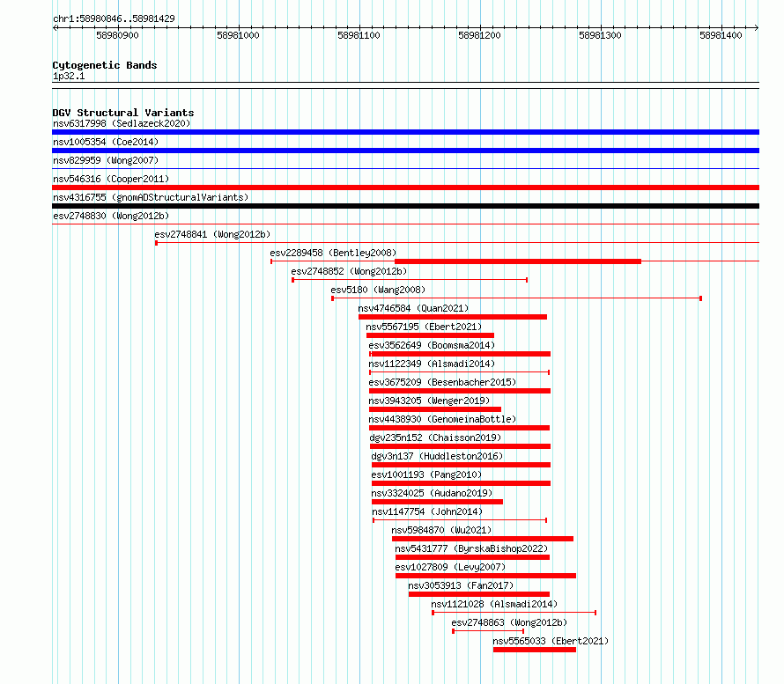This screenshot has height=684, width=784.
Task: Click ruler position 58981000
Action: tap(238, 35)
